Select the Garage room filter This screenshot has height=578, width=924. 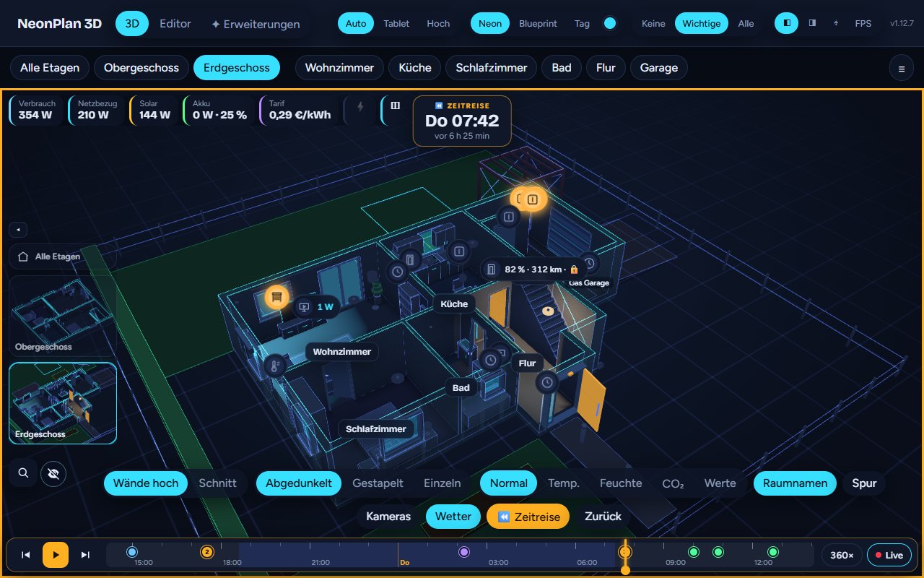(659, 68)
